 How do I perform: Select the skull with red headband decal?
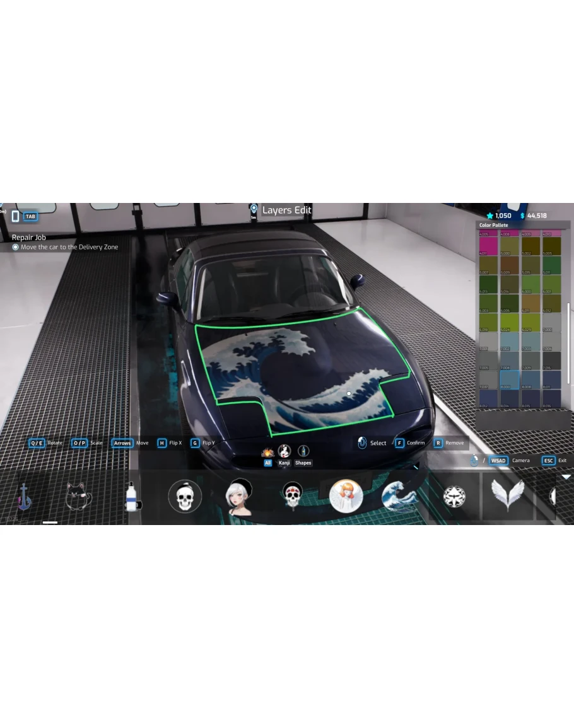[x=291, y=497]
